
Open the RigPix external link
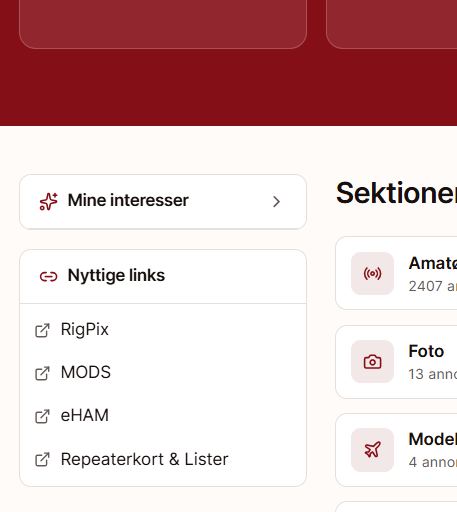pos(84,329)
